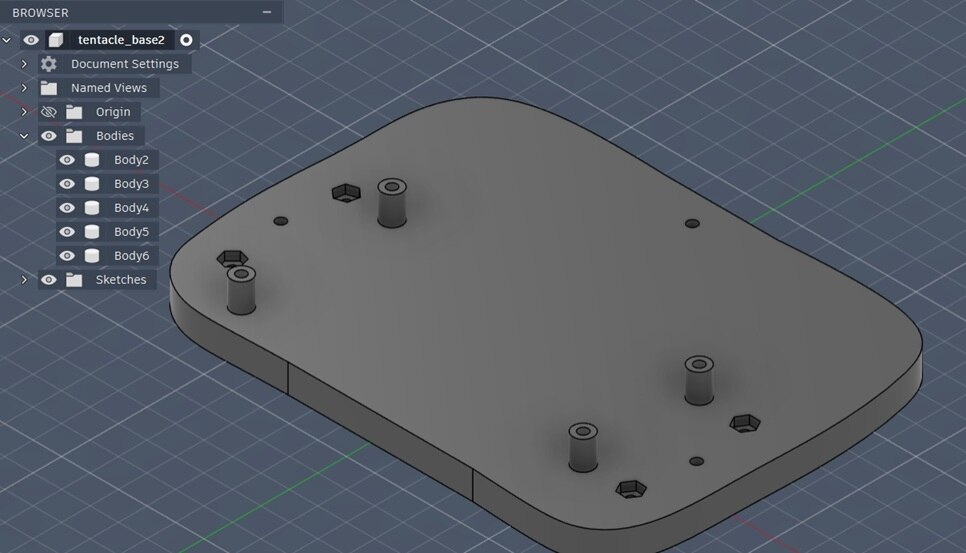Click the Named Views folder icon

tap(49, 88)
